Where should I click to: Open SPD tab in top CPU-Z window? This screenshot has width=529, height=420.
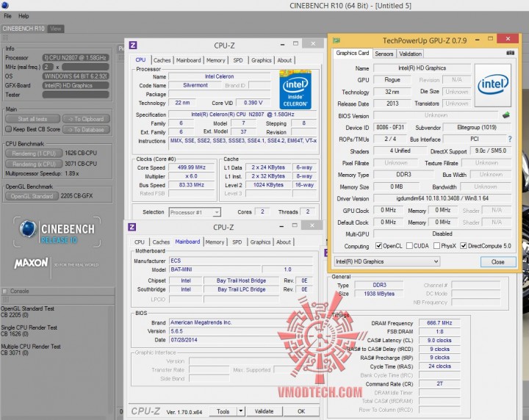coord(238,60)
